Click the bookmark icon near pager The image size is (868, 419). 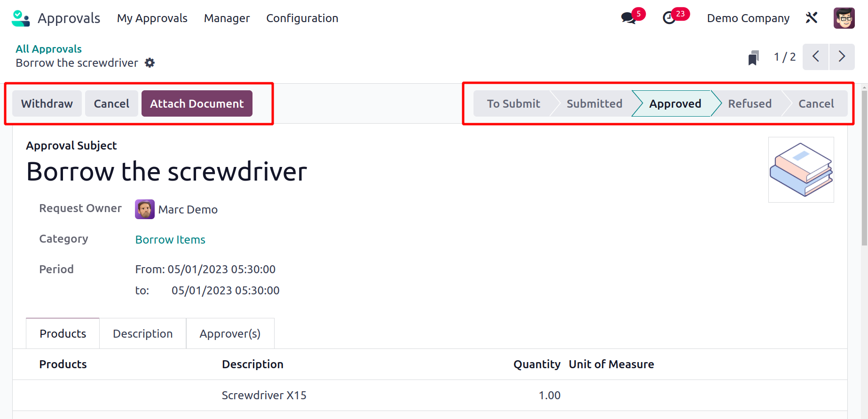point(753,58)
